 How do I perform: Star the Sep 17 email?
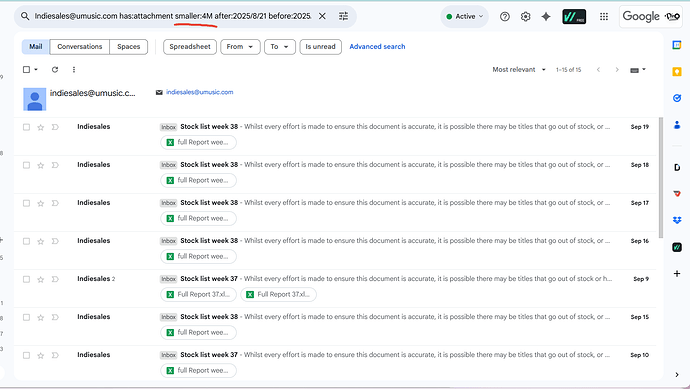pos(40,203)
